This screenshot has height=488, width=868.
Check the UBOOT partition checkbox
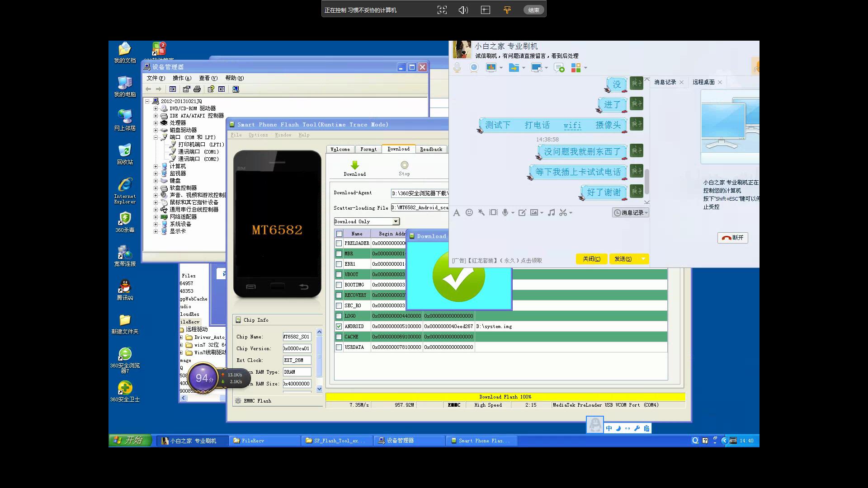pyautogui.click(x=339, y=274)
